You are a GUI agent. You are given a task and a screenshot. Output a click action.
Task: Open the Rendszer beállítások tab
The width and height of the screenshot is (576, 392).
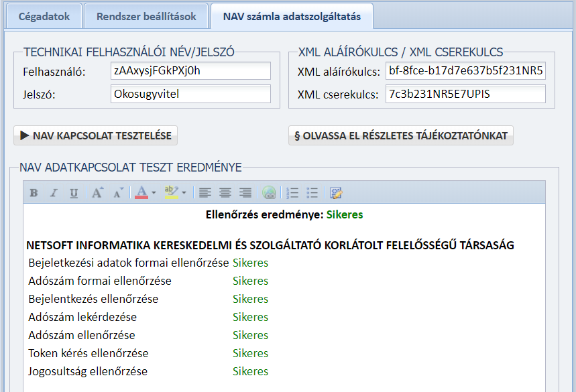[x=146, y=17]
